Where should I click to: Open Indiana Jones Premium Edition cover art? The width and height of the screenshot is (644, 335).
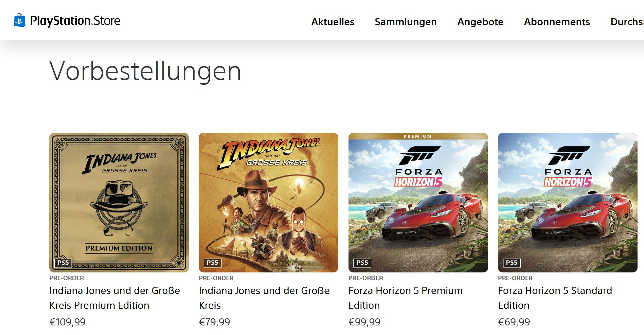point(119,202)
